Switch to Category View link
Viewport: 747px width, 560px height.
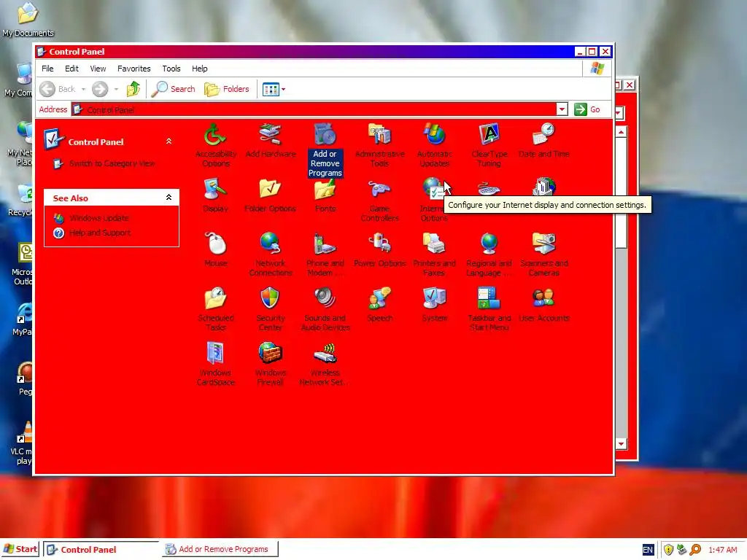[x=112, y=163]
